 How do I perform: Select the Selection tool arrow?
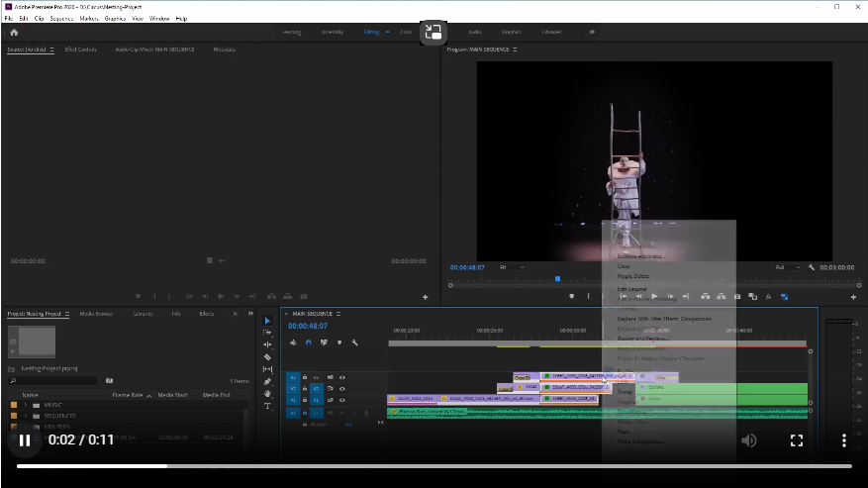tap(268, 321)
